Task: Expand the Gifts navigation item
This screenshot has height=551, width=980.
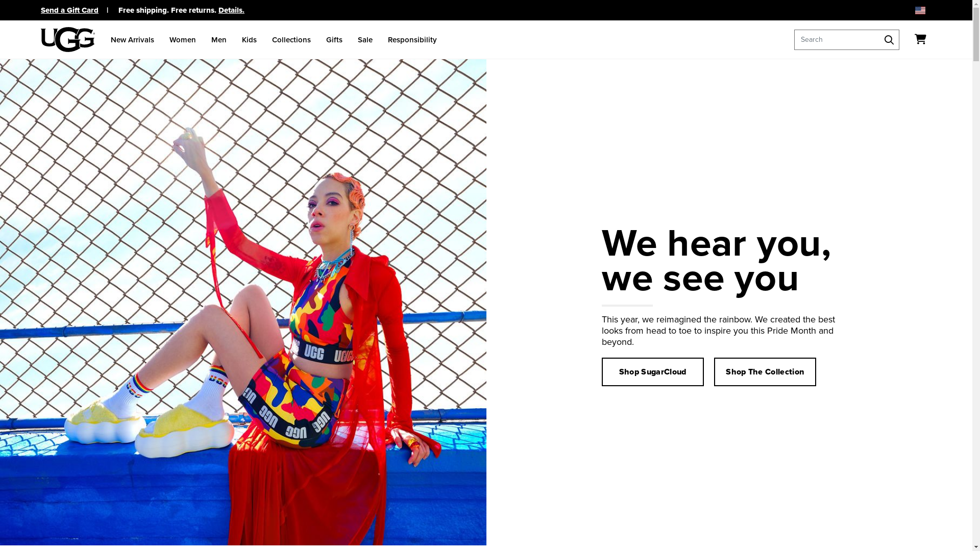Action: click(334, 40)
